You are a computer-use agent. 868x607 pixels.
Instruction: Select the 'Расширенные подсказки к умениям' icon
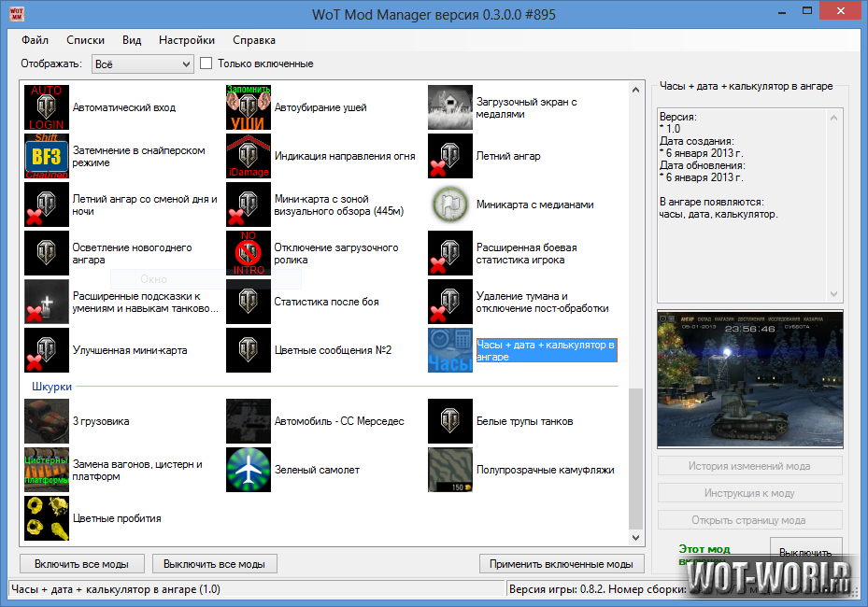pyautogui.click(x=47, y=302)
